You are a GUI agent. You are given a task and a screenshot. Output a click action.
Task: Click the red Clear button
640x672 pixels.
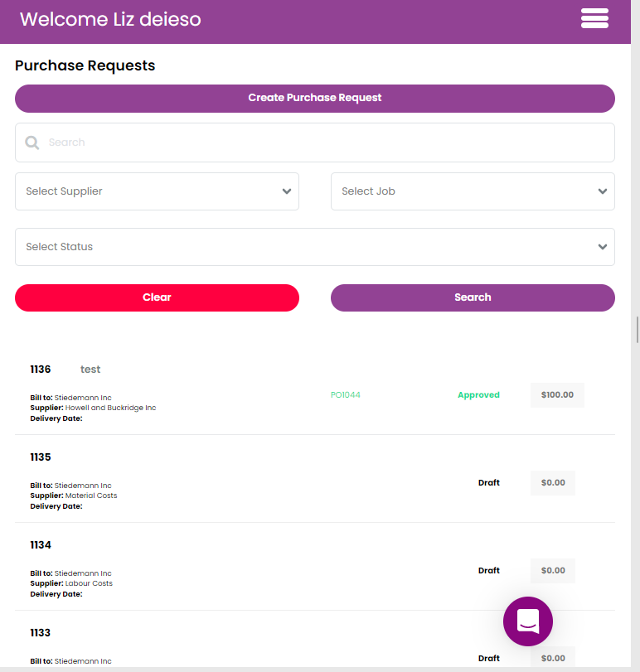click(x=157, y=297)
